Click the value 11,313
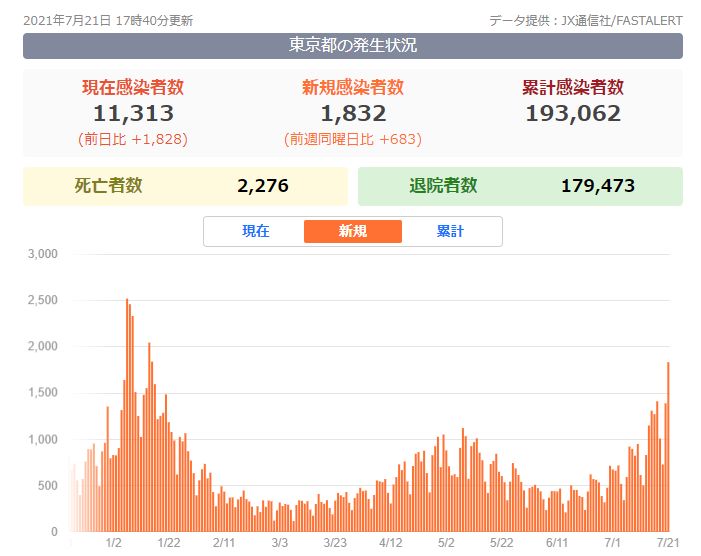 (133, 114)
